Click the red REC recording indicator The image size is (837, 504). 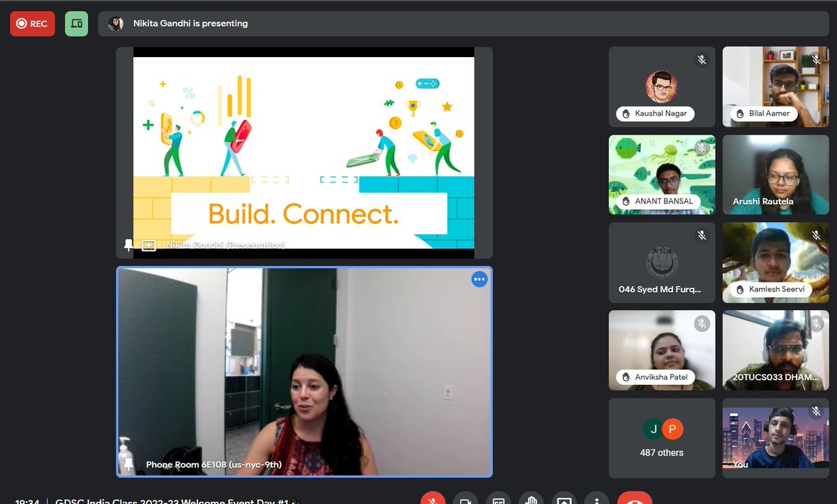click(x=32, y=24)
